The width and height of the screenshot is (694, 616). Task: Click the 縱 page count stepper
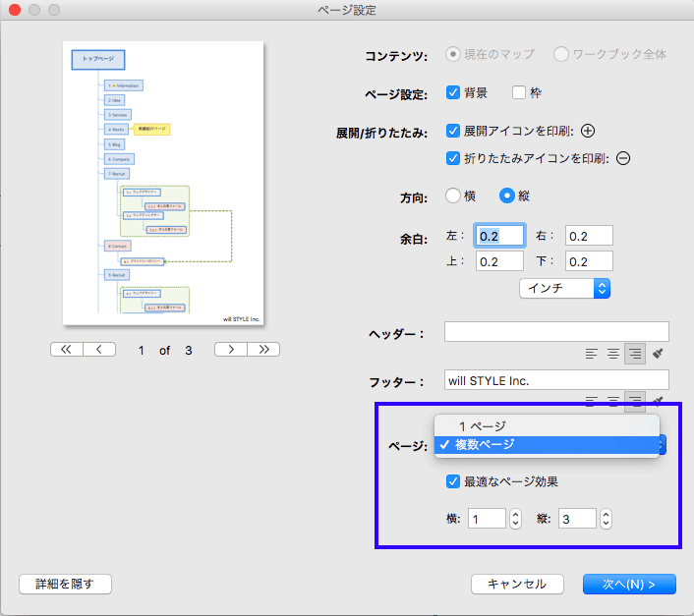coord(606,519)
